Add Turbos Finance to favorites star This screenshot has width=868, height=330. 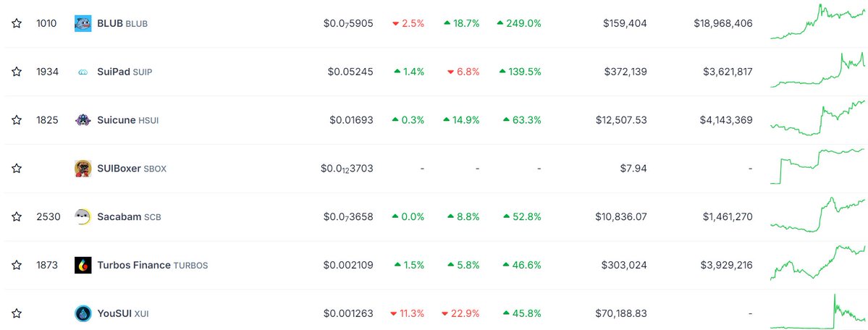pos(17,265)
